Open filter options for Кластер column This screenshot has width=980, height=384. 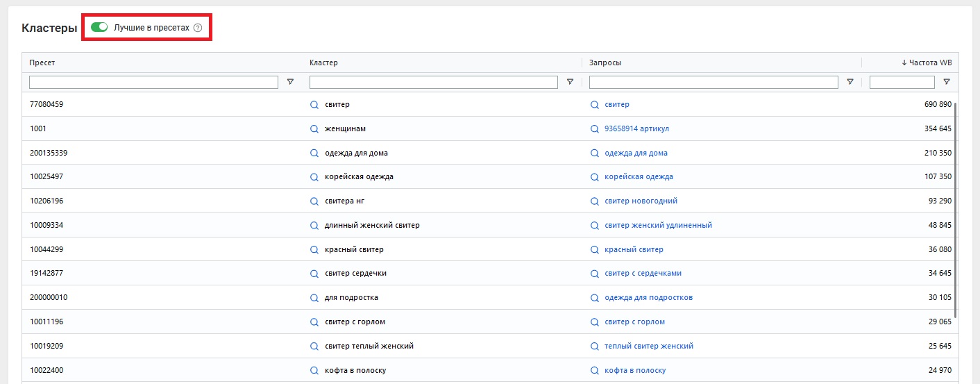[570, 82]
